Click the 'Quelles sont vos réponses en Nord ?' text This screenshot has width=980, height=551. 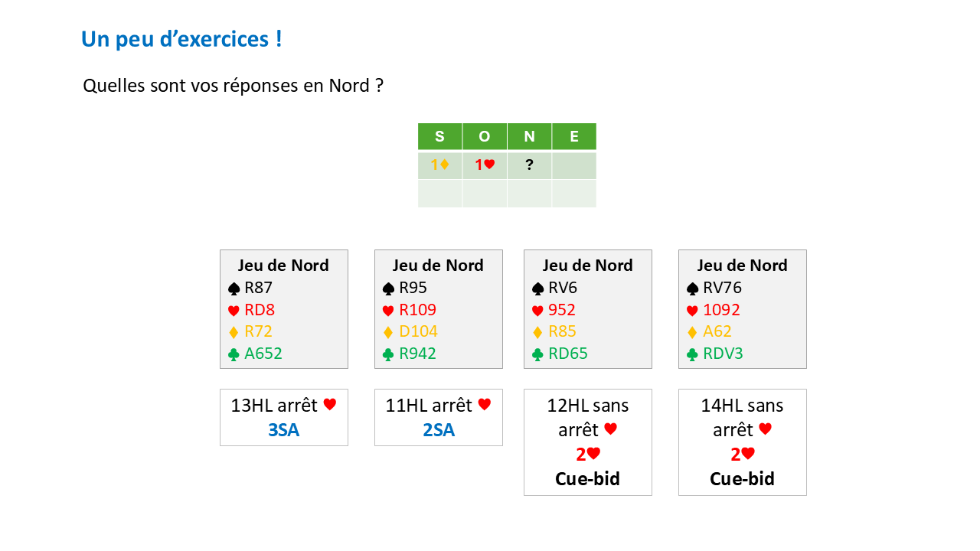pyautogui.click(x=233, y=86)
